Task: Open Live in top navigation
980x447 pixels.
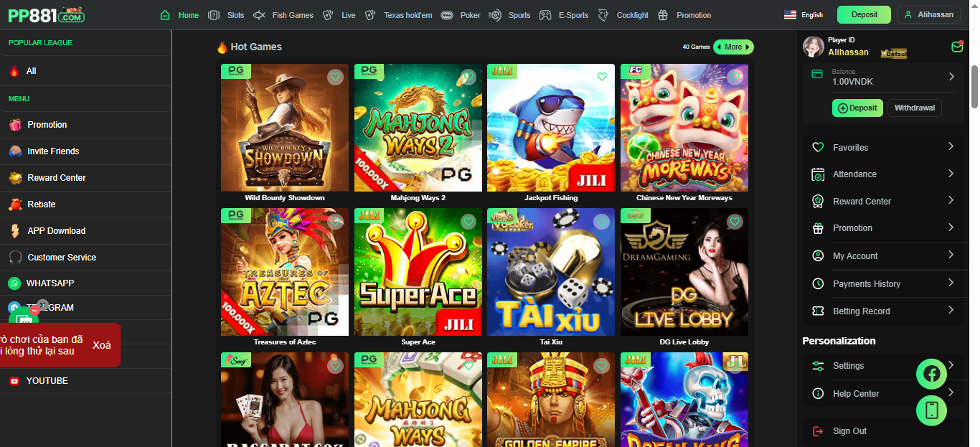Action: [339, 15]
